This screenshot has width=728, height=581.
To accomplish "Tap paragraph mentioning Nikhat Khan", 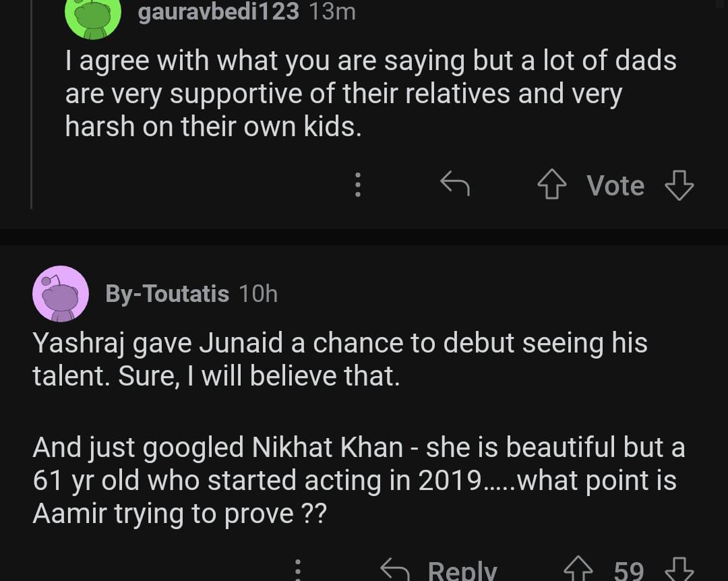I will pos(357,480).
